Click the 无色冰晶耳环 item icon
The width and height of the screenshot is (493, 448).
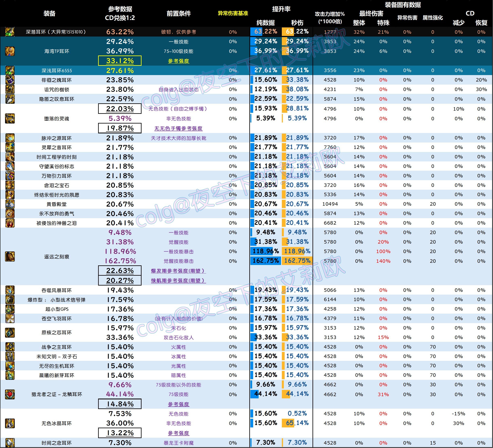tap(10, 424)
